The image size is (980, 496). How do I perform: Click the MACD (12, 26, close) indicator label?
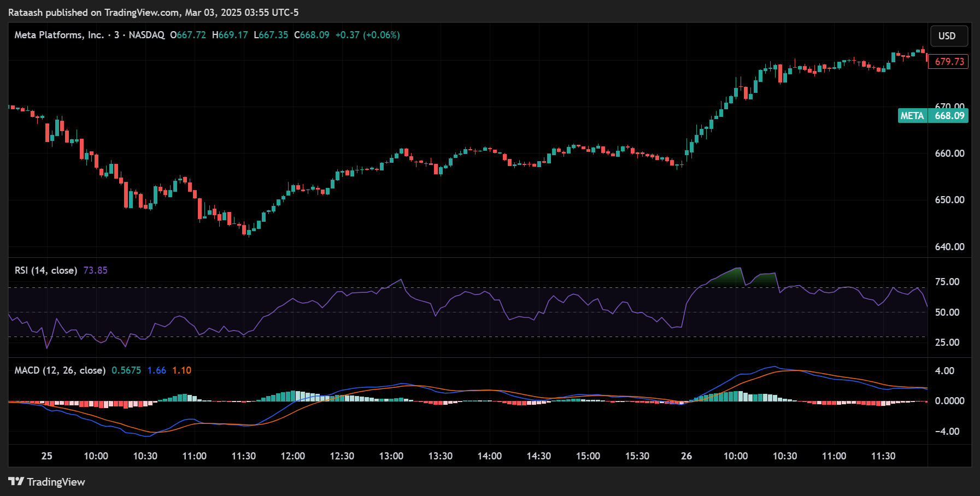point(60,370)
